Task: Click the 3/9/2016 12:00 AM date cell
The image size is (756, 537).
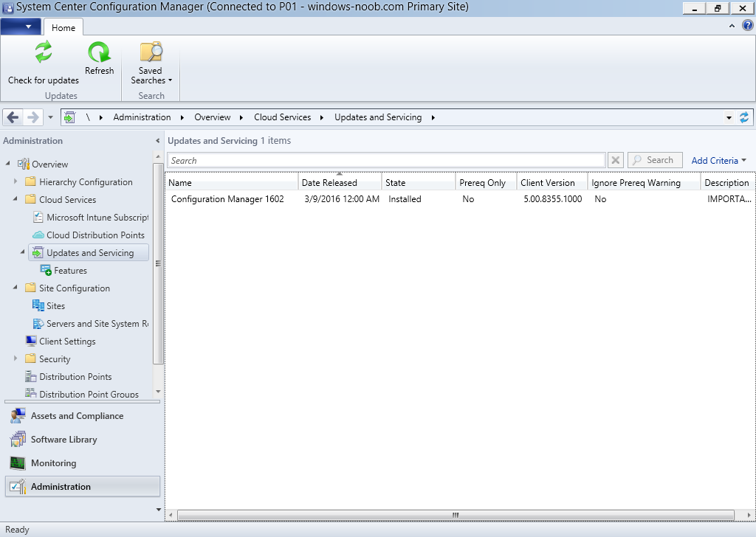Action: click(342, 199)
